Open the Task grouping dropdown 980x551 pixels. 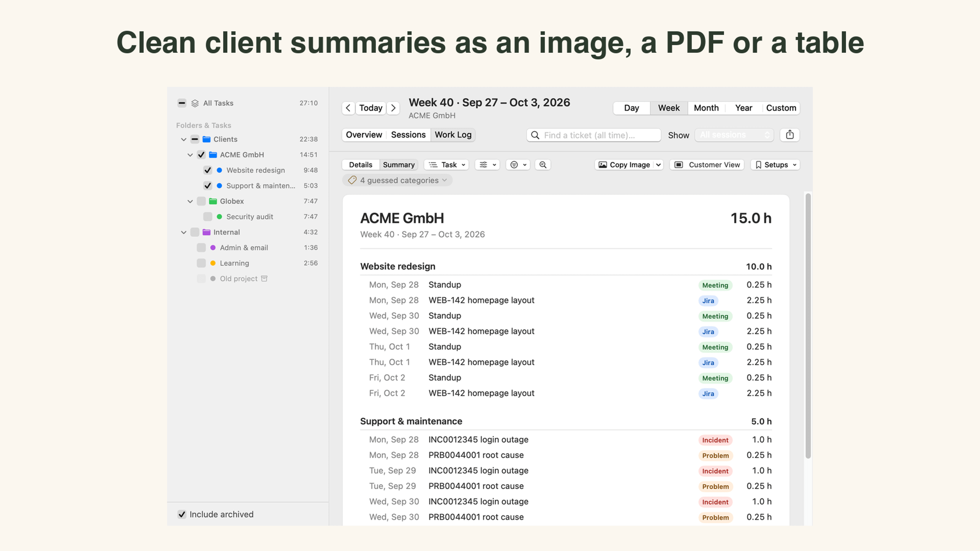tap(446, 165)
